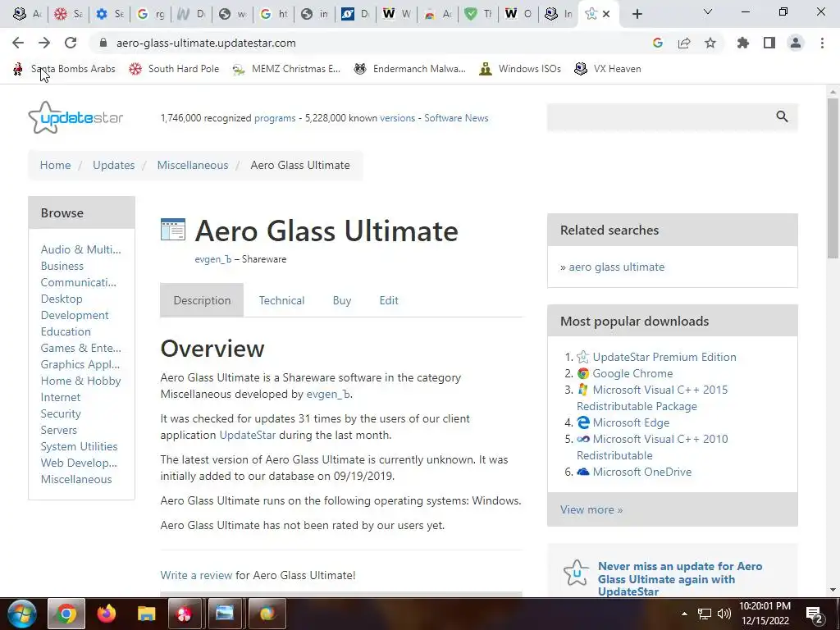This screenshot has width=840, height=630.
Task: Click the volume speaker tray icon
Action: pos(724,614)
